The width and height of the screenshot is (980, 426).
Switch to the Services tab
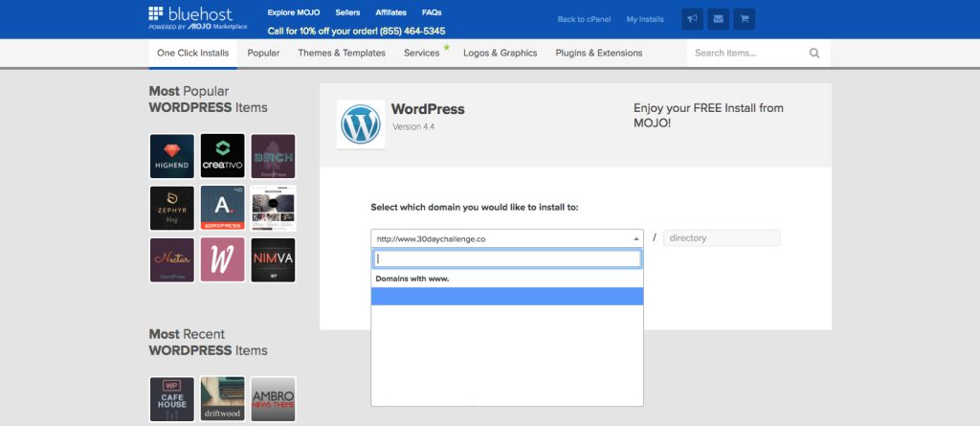[x=422, y=54]
